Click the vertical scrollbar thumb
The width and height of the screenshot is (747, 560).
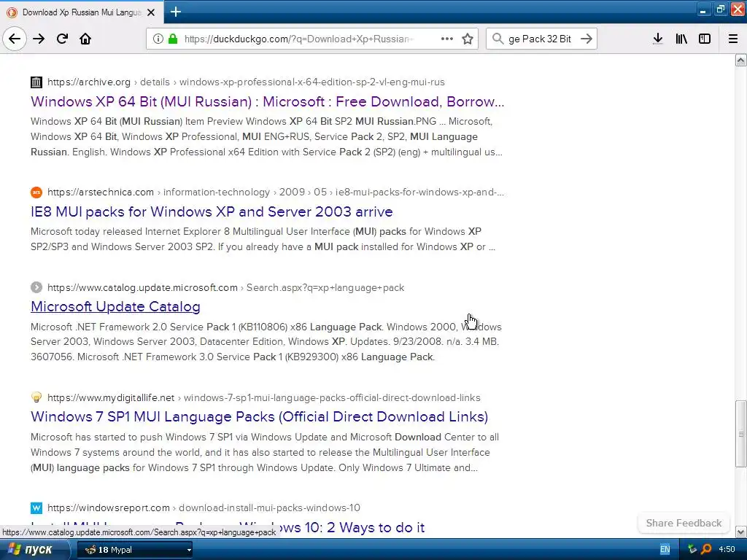coord(740,434)
